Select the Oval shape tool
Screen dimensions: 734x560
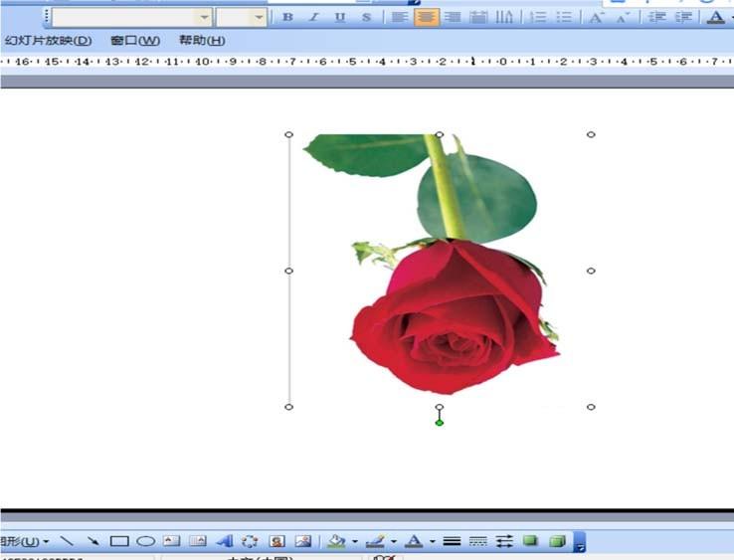[145, 542]
